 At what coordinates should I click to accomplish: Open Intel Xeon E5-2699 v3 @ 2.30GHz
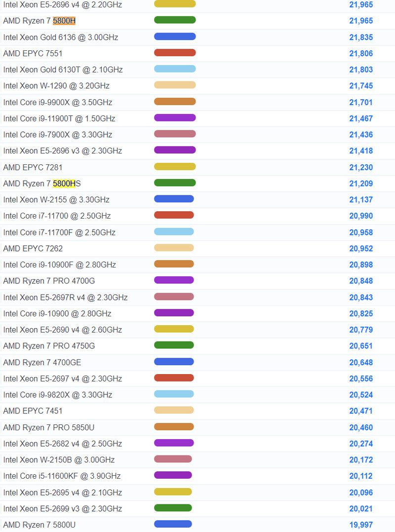point(62,509)
